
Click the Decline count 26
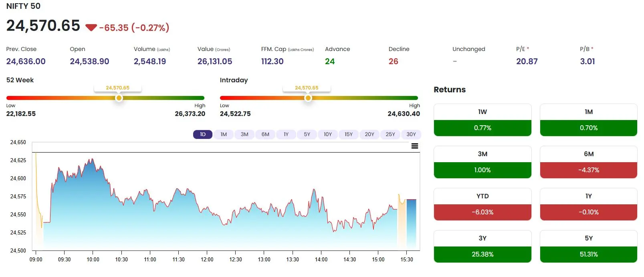pyautogui.click(x=394, y=61)
